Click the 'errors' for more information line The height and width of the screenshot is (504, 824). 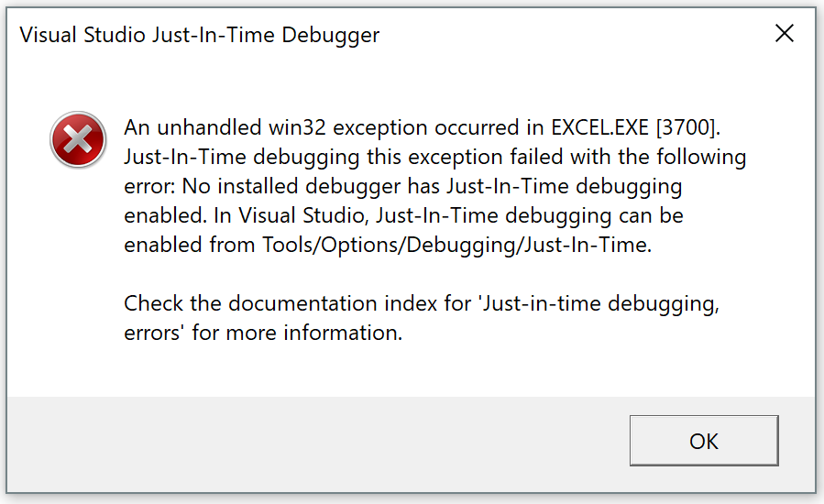coord(263,334)
